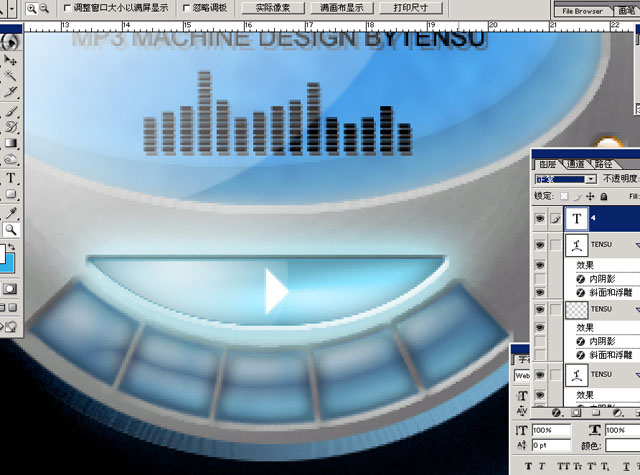Screen dimensions: 640x475
Task: Click Add layer style button
Action: pyautogui.click(x=556, y=413)
